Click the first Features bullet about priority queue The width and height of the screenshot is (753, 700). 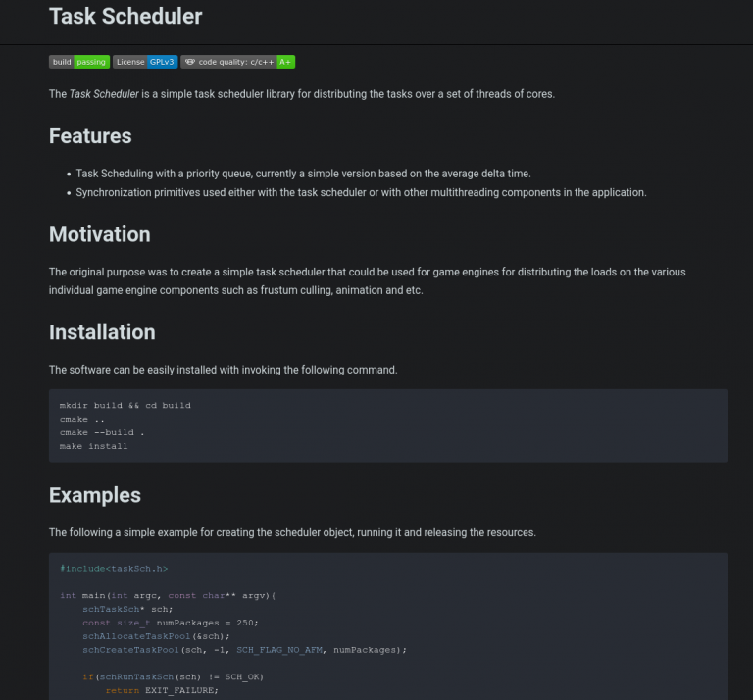(x=303, y=174)
